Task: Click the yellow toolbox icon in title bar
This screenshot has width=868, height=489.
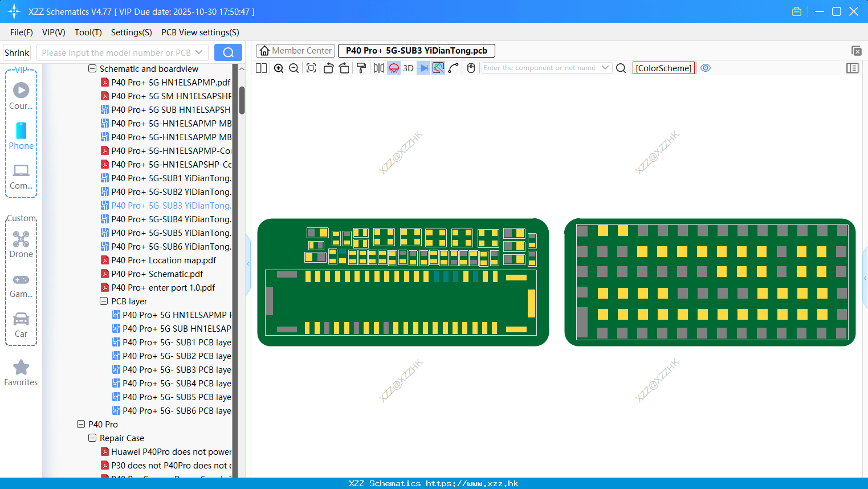Action: tap(797, 11)
